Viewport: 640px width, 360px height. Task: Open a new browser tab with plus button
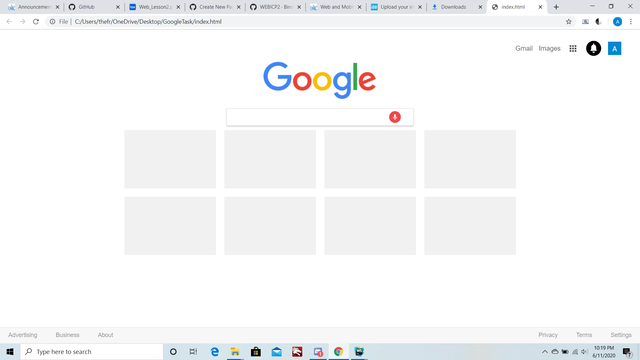click(556, 7)
